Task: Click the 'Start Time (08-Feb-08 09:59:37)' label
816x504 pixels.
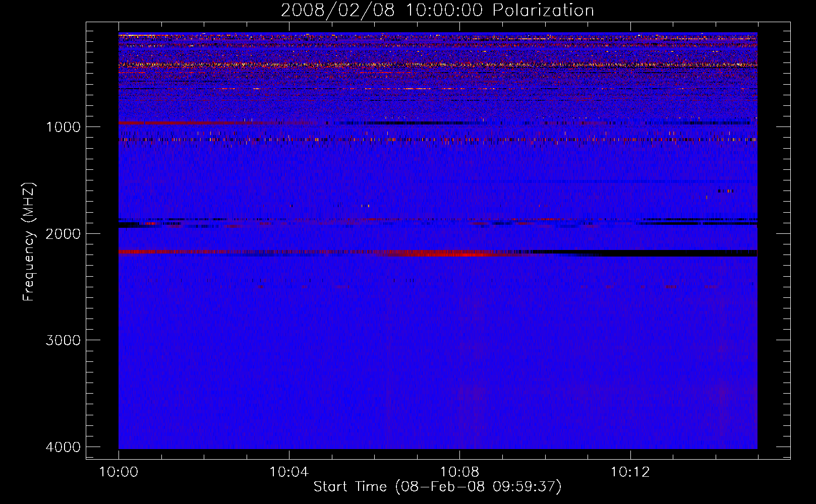Action: coord(437,487)
